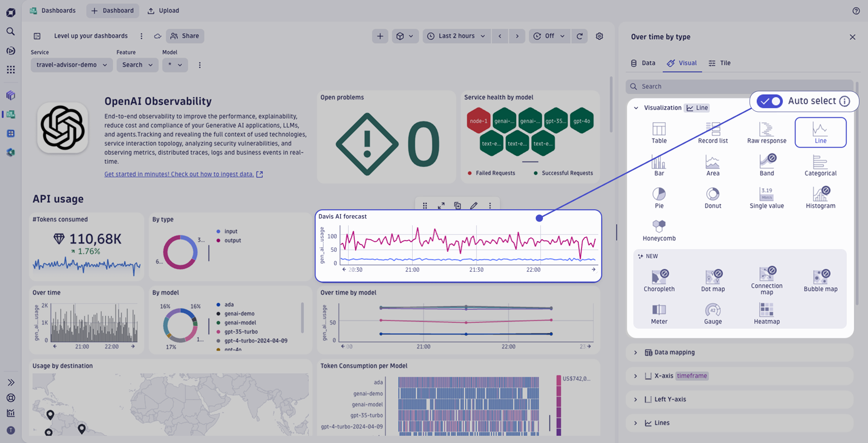Disable the Auto select toggle
Screen dimensions: 868x443
coord(769,101)
